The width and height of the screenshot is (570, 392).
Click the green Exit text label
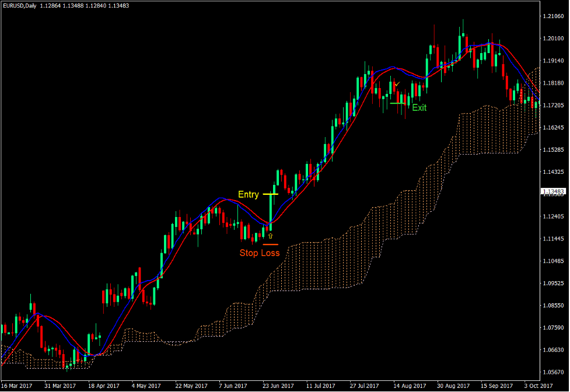pyautogui.click(x=419, y=108)
